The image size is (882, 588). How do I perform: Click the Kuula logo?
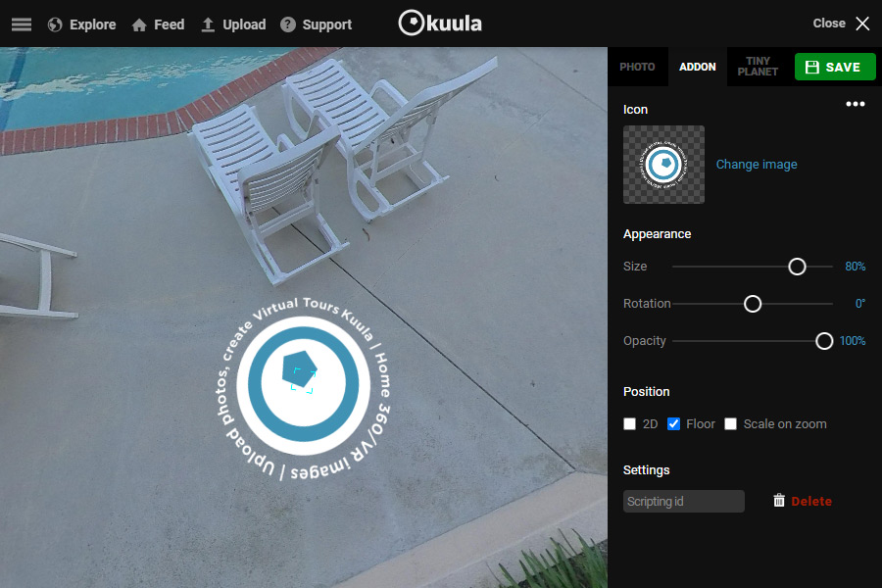point(440,24)
